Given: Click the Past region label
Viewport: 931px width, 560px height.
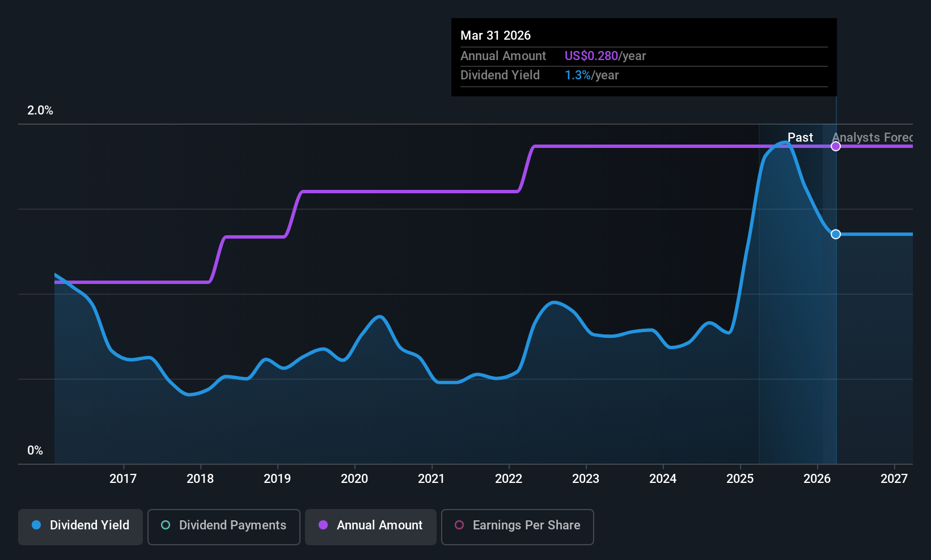Looking at the screenshot, I should pyautogui.click(x=800, y=137).
